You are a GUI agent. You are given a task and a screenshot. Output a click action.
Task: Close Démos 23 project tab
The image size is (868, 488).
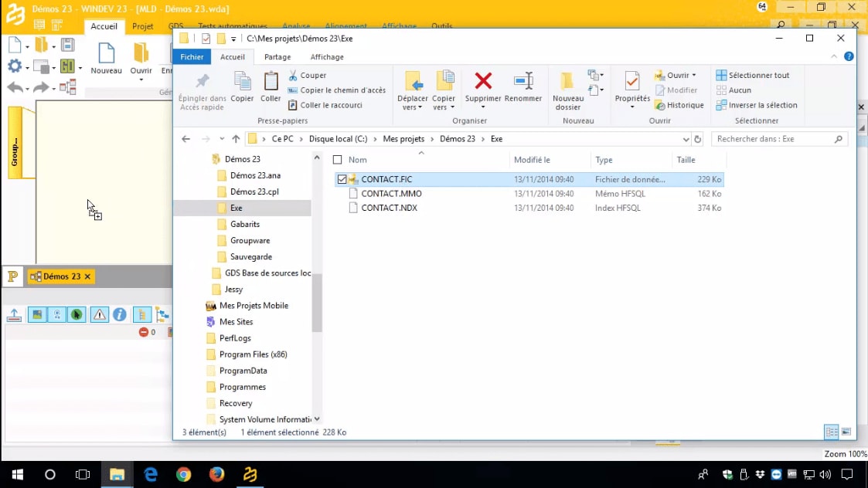point(87,276)
